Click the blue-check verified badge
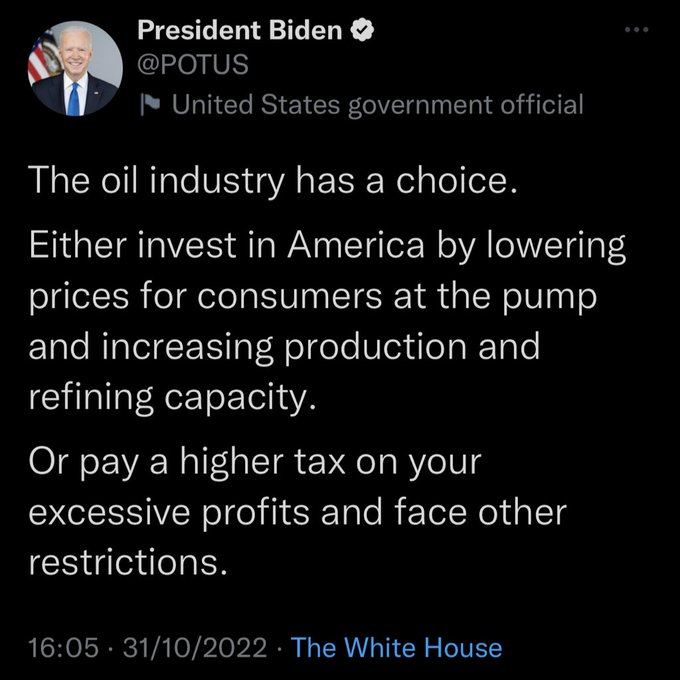Image resolution: width=680 pixels, height=680 pixels. 363,31
